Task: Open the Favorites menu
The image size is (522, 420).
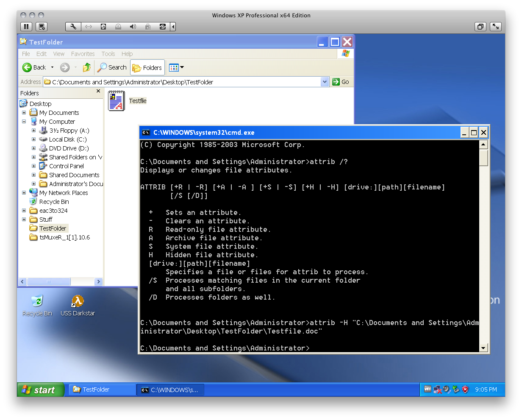Action: coord(83,54)
